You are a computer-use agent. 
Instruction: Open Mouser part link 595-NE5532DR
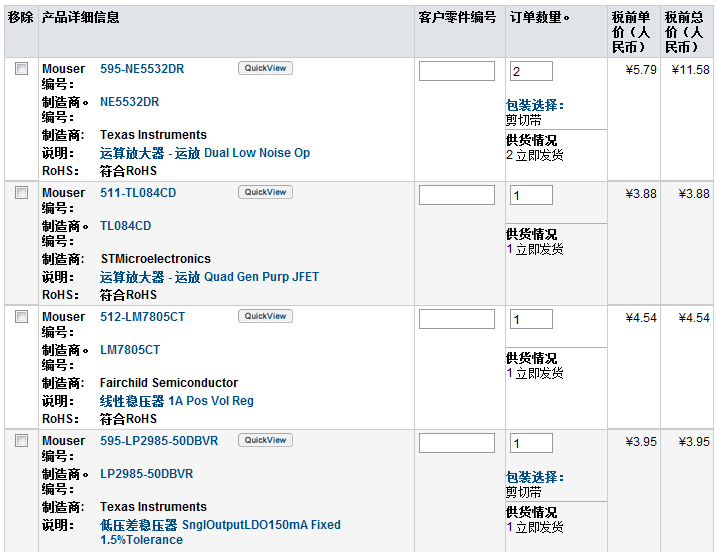point(142,69)
